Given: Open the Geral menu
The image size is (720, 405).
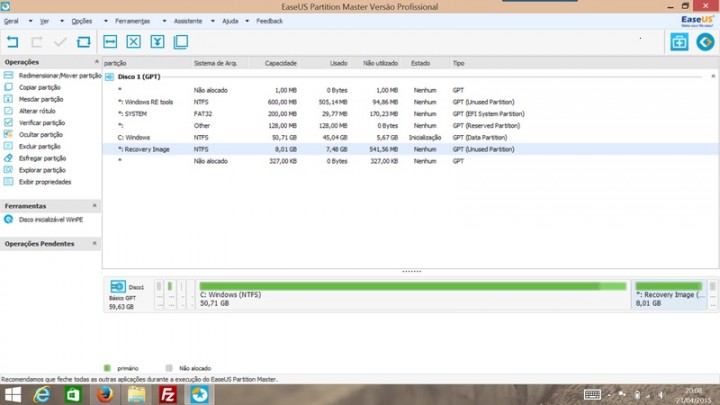Looking at the screenshot, I should pyautogui.click(x=11, y=21).
